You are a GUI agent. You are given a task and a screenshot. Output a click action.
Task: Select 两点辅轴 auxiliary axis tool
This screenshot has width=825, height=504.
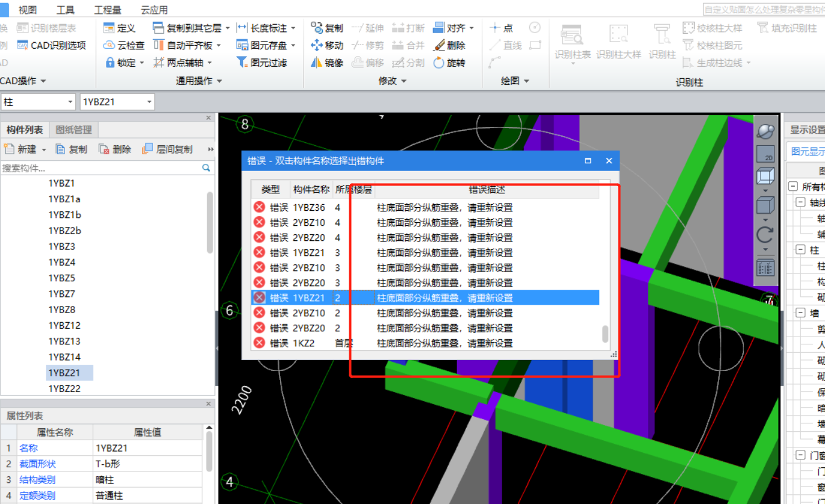[179, 63]
